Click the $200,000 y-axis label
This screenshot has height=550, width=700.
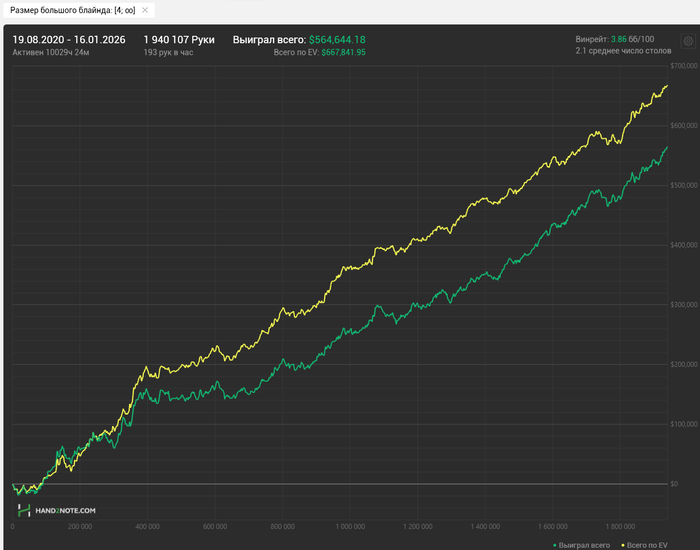click(683, 364)
